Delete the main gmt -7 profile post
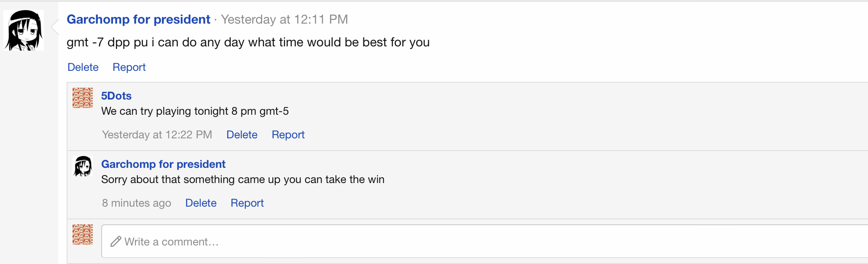Image resolution: width=868 pixels, height=264 pixels. click(83, 67)
